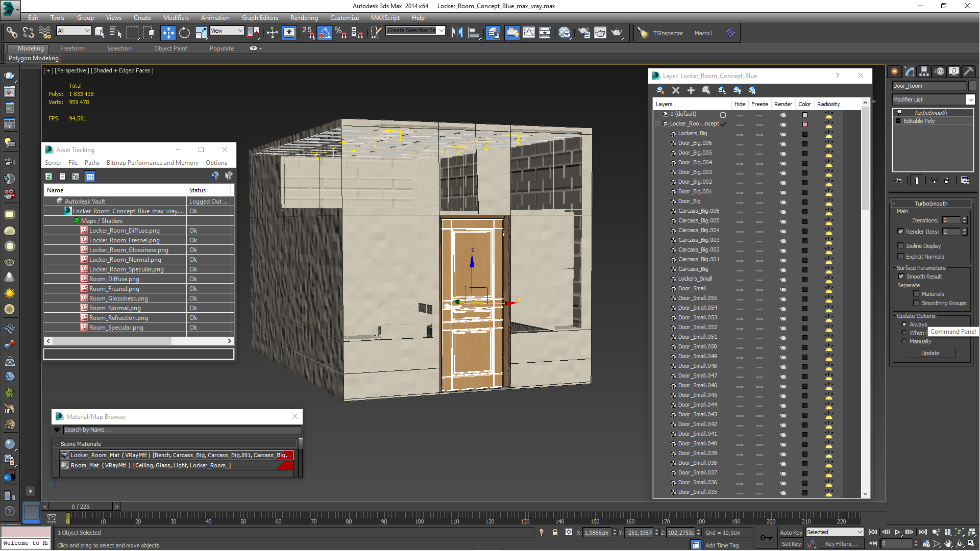Toggle the Percent Snap icon
The width and height of the screenshot is (980, 551).
[x=340, y=33]
